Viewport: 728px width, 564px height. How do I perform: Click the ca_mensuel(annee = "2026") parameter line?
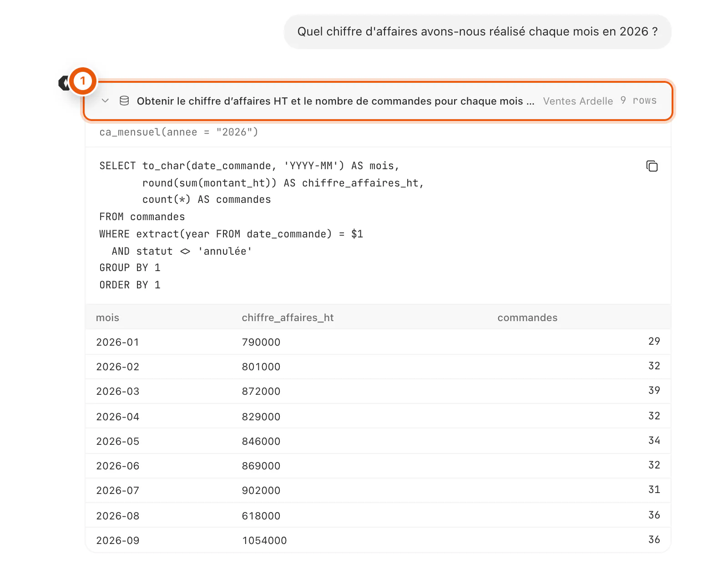pyautogui.click(x=179, y=132)
